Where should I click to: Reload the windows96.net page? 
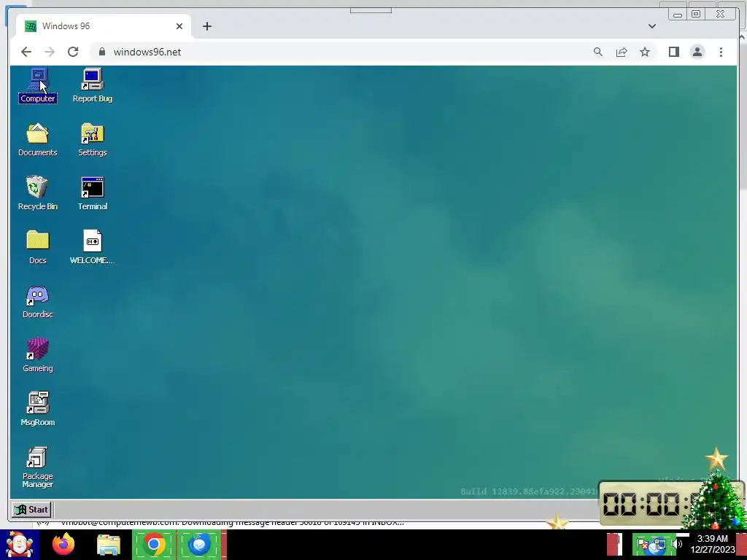73,52
